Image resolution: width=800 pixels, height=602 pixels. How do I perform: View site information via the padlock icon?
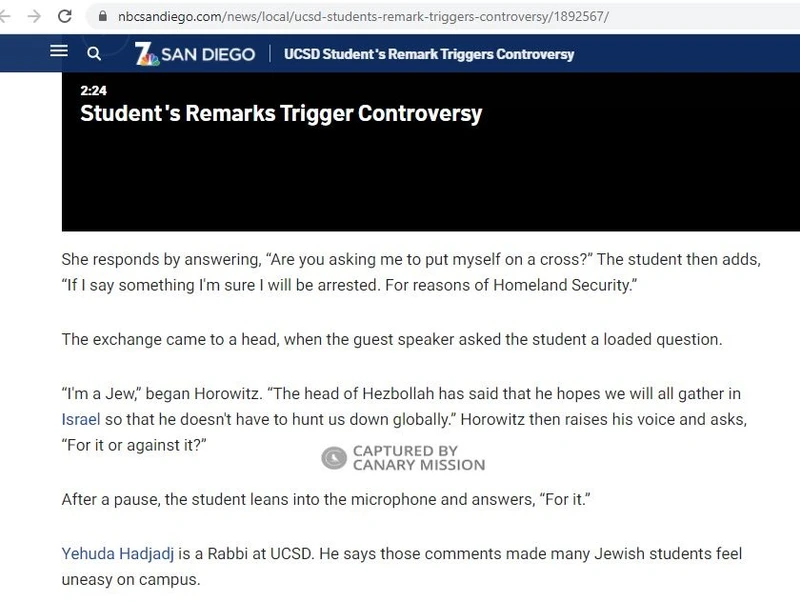(x=102, y=17)
